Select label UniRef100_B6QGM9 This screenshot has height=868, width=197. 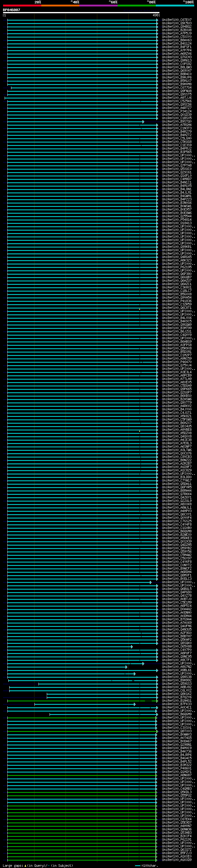176,714
